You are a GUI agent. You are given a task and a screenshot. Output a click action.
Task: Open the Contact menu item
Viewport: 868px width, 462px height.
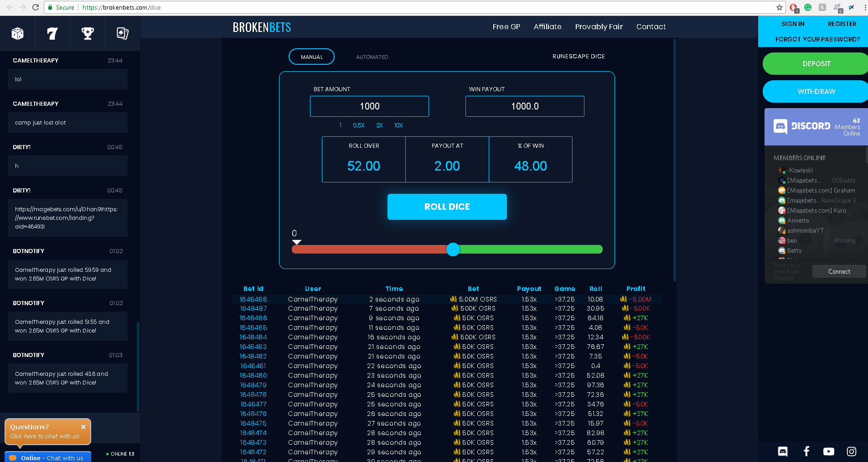coord(651,27)
